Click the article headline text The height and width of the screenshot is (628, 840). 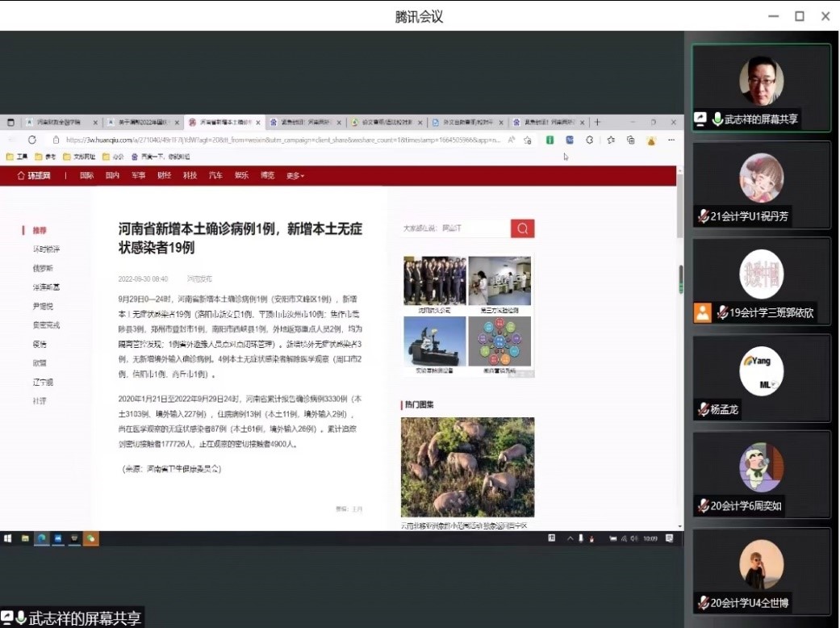pyautogui.click(x=240, y=238)
